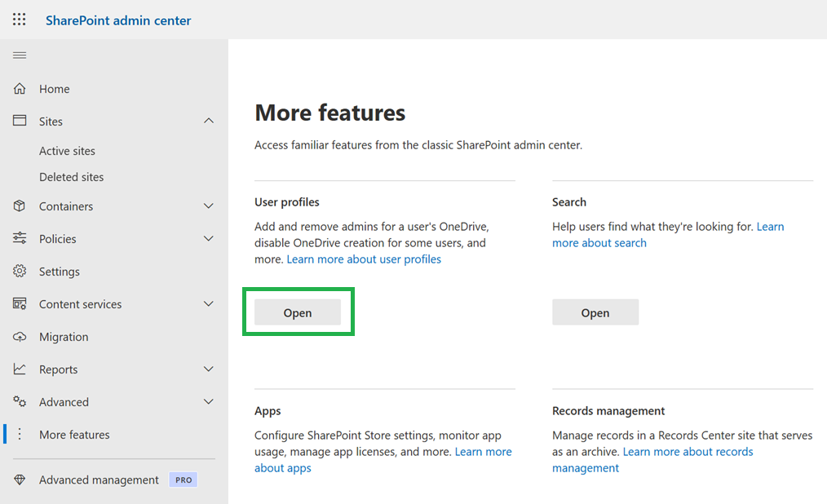Click the Advanced gears icon
This screenshot has width=827, height=504.
pyautogui.click(x=20, y=401)
